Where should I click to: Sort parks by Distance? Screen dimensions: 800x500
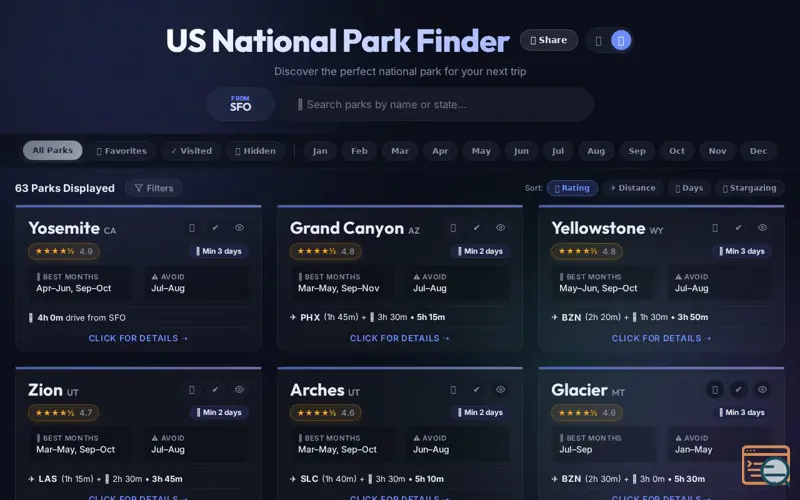coord(632,188)
